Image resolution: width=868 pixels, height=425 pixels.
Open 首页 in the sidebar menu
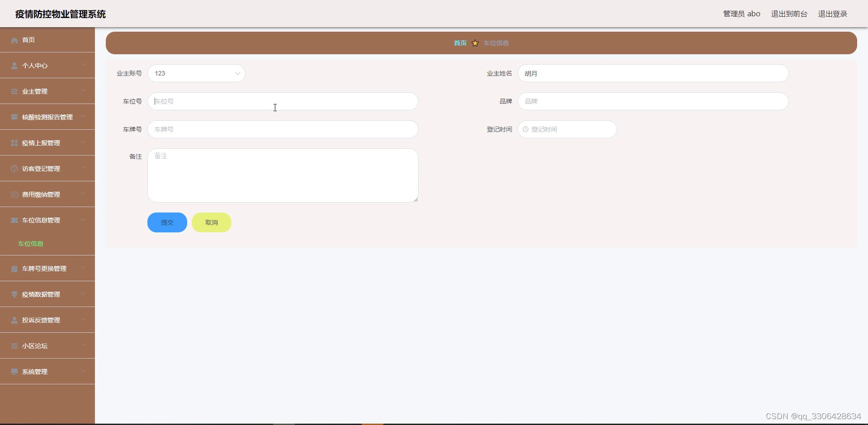[28, 40]
